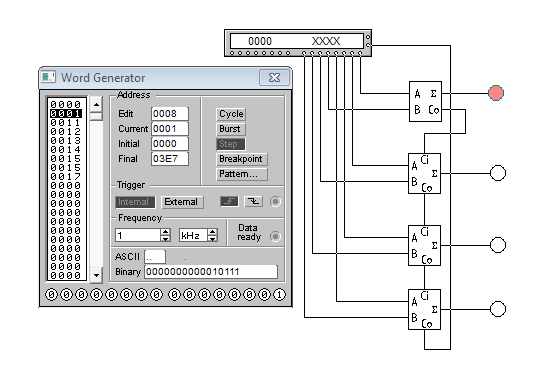Click the Cycle button
The width and height of the screenshot is (544, 376).
pyautogui.click(x=231, y=114)
